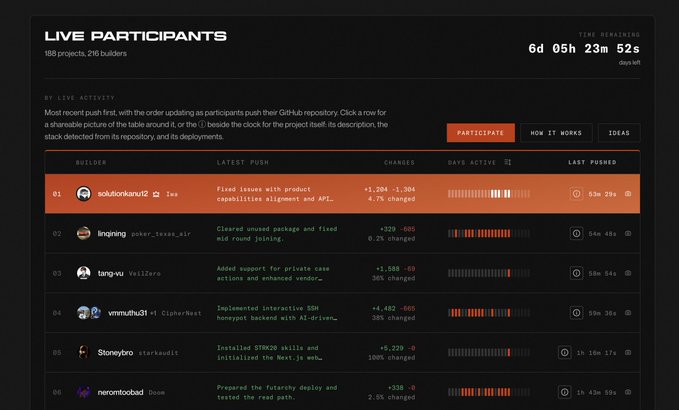Viewport: 679px width, 410px height.
Task: Click the Latest Push column header
Action: point(243,162)
